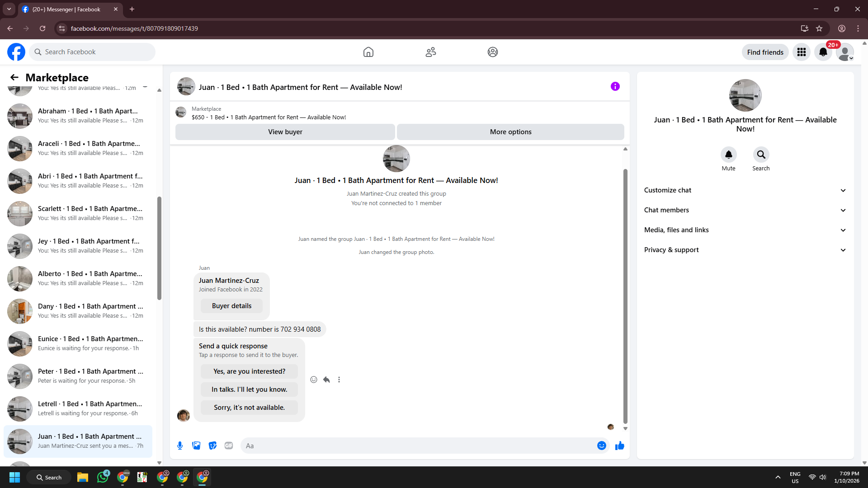Click the View buyer button

(x=285, y=132)
